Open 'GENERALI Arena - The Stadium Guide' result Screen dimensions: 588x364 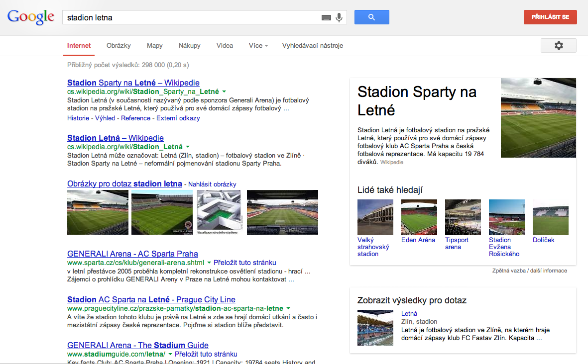(137, 345)
